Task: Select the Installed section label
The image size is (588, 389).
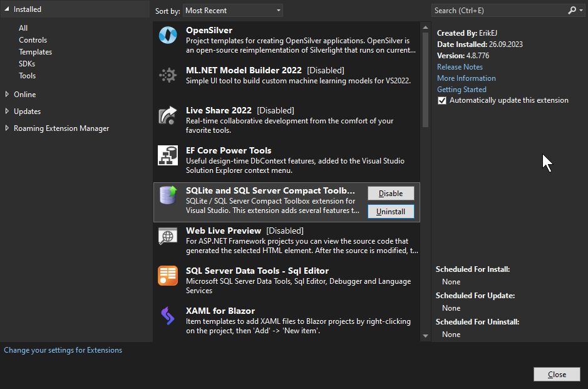Action: (28, 9)
